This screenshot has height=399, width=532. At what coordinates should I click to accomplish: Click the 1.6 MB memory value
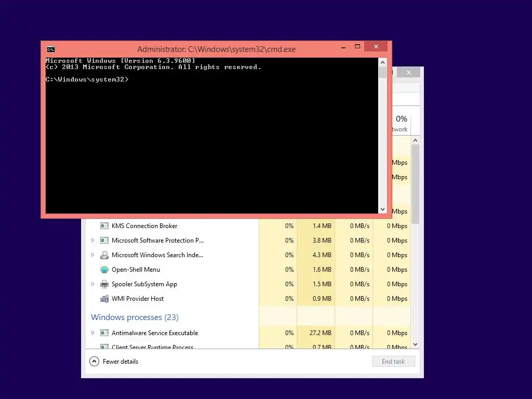click(322, 270)
